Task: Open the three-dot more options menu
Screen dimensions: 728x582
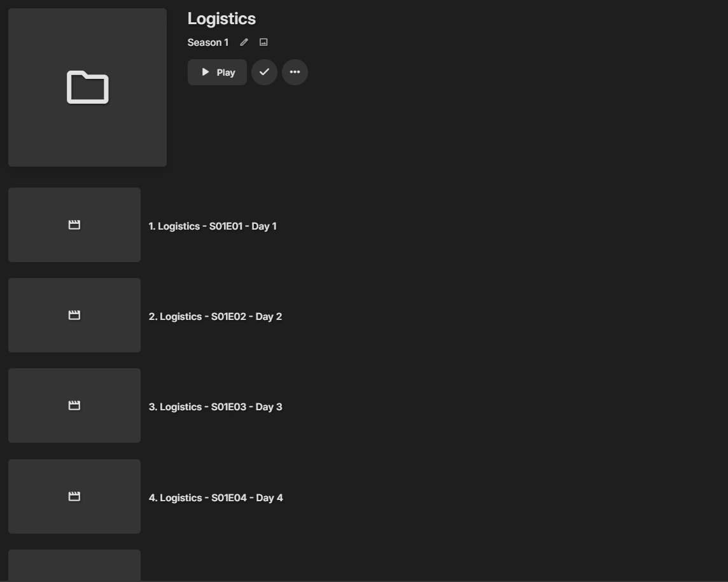Action: [295, 72]
